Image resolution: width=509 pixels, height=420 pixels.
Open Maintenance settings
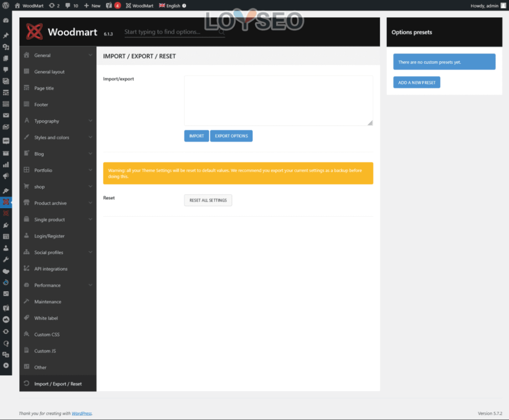[x=58, y=301]
